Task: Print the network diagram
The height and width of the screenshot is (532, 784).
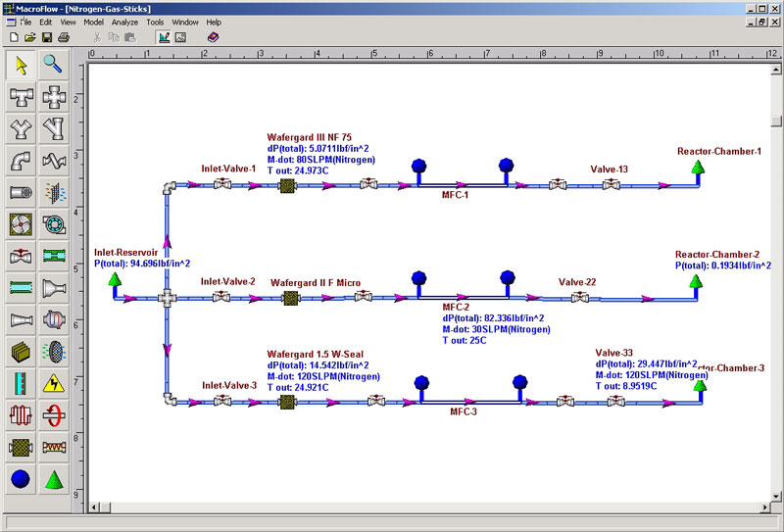Action: click(64, 37)
